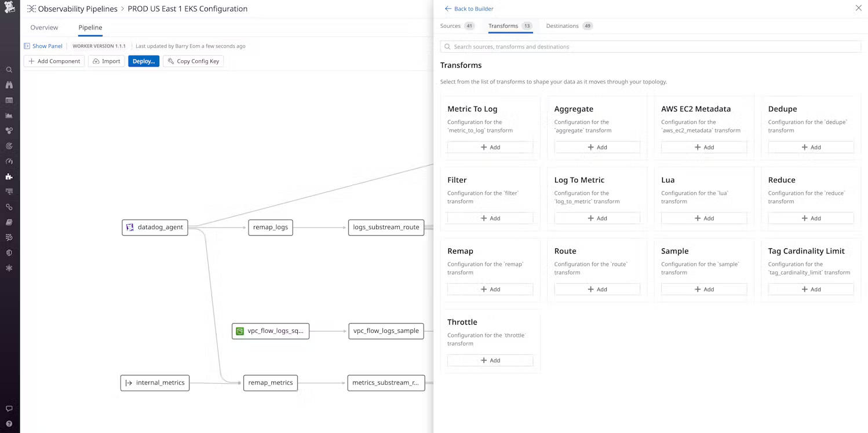Viewport: 868px width, 433px height.
Task: Add the Metric To Log transform
Action: click(490, 148)
